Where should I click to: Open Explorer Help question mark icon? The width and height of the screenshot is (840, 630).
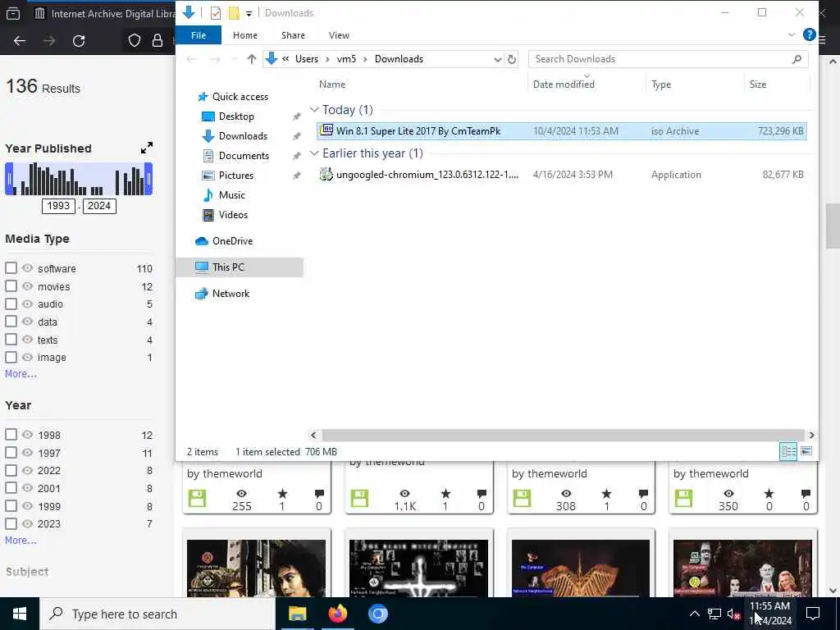(x=809, y=34)
